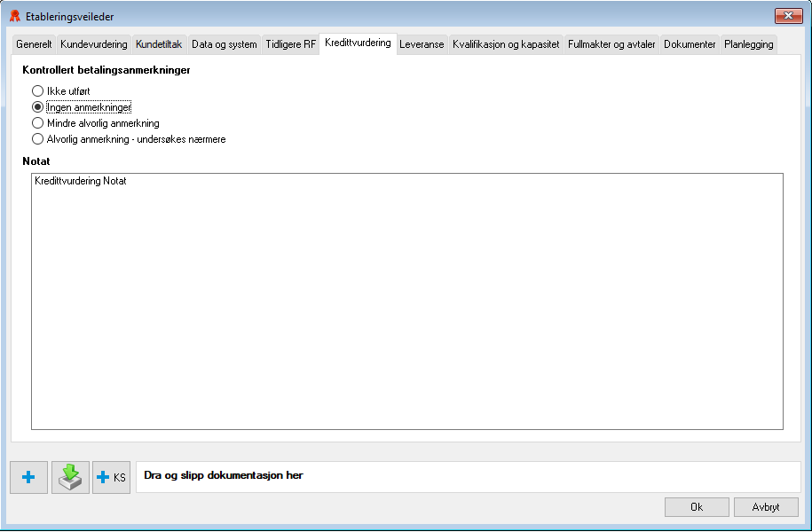This screenshot has width=812, height=532.
Task: Open the Kundetiltak tab
Action: tap(159, 44)
